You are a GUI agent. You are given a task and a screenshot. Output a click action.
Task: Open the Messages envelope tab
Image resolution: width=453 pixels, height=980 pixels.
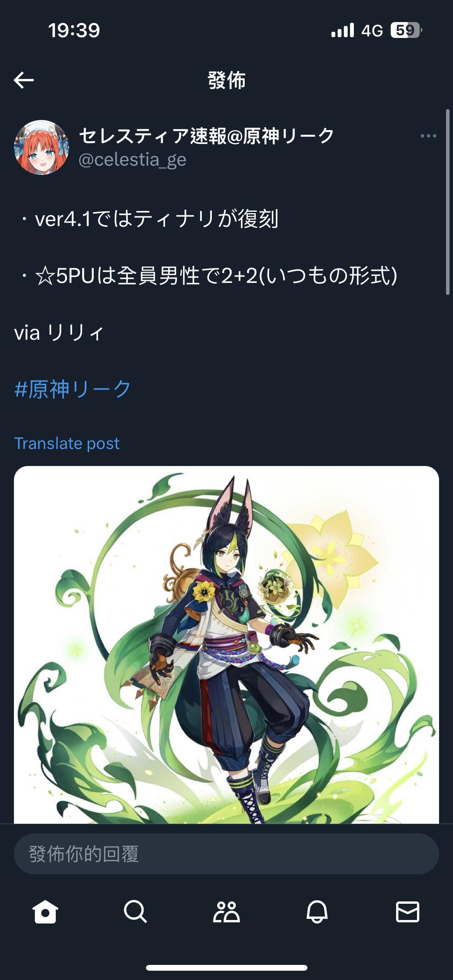point(408,912)
